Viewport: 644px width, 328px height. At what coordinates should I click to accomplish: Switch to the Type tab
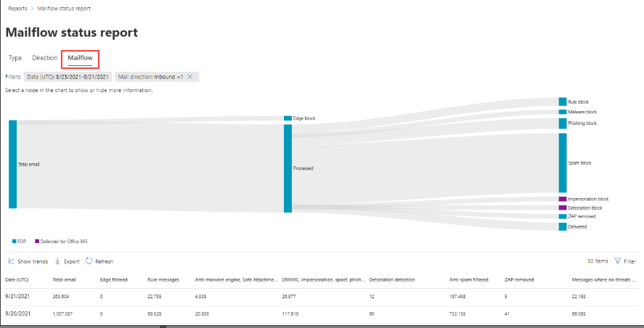tap(15, 58)
